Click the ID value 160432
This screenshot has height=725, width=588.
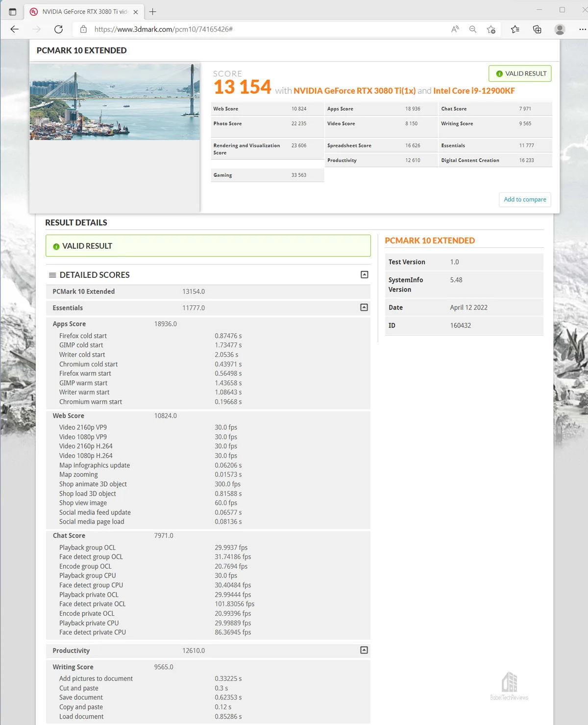point(461,325)
